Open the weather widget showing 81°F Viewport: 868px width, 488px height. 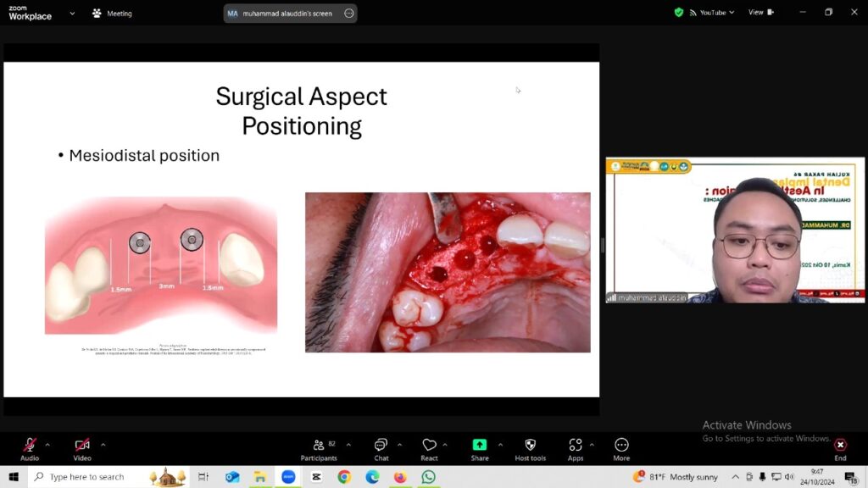[x=675, y=476]
